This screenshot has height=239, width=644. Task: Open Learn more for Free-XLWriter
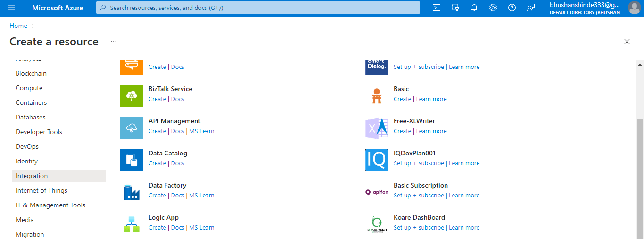[x=431, y=131]
